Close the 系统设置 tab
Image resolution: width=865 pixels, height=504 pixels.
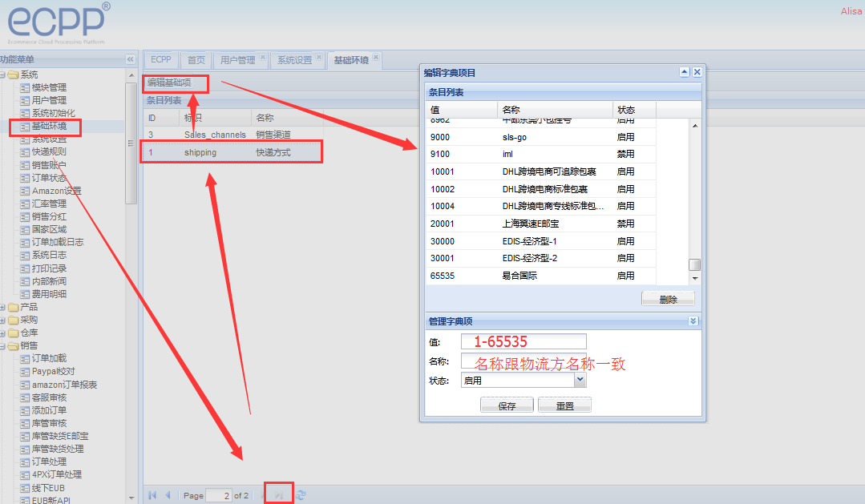click(319, 57)
